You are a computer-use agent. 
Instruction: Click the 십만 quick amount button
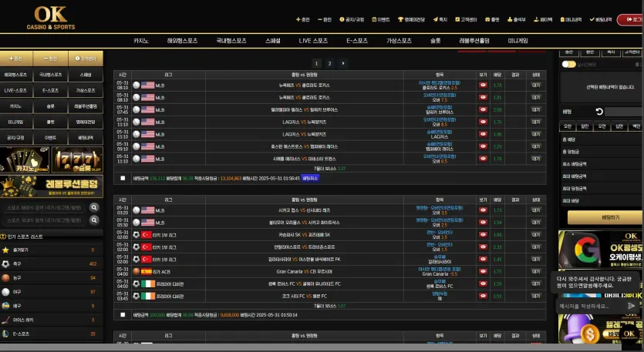coord(619,126)
